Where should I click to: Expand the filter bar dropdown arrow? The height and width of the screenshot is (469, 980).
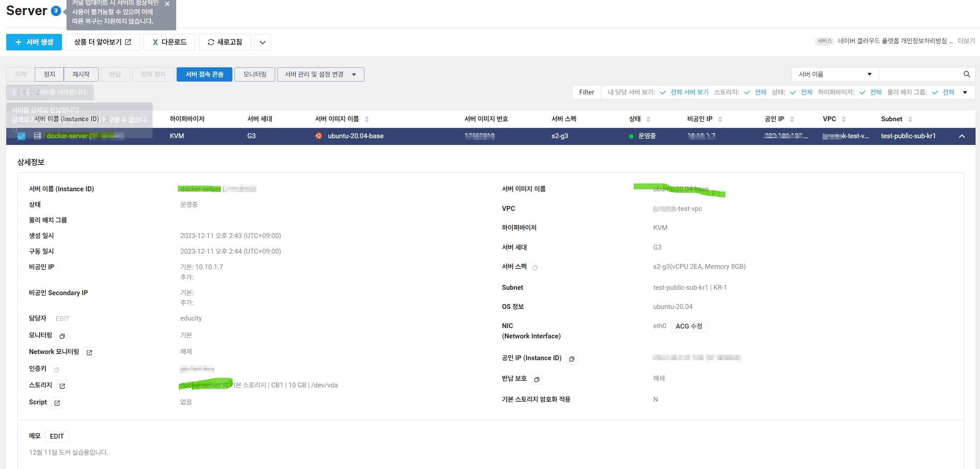click(x=965, y=92)
